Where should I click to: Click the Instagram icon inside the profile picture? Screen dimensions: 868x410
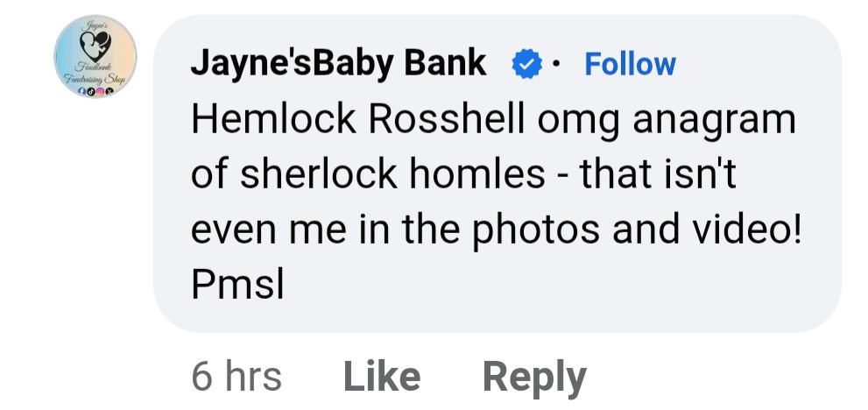coord(99,90)
